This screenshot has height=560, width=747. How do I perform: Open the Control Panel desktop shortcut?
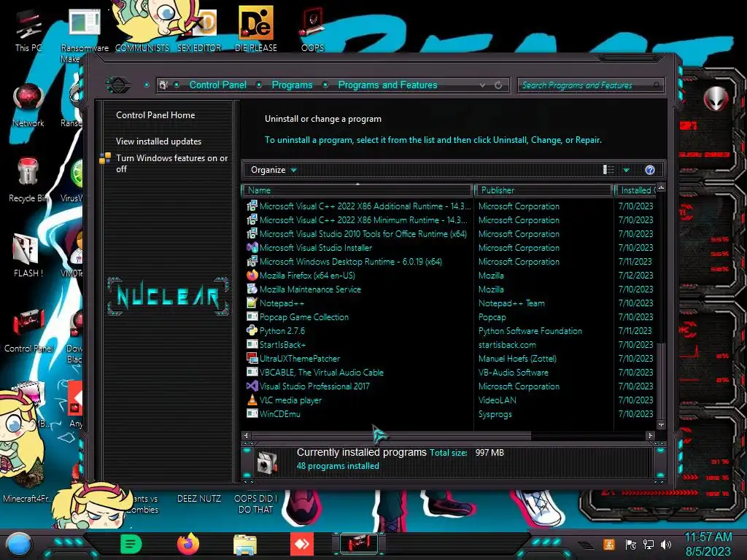pyautogui.click(x=28, y=330)
